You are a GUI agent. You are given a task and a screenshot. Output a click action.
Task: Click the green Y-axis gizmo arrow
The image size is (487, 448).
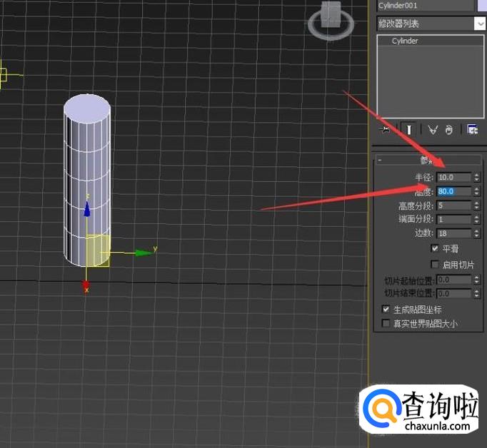(143, 253)
